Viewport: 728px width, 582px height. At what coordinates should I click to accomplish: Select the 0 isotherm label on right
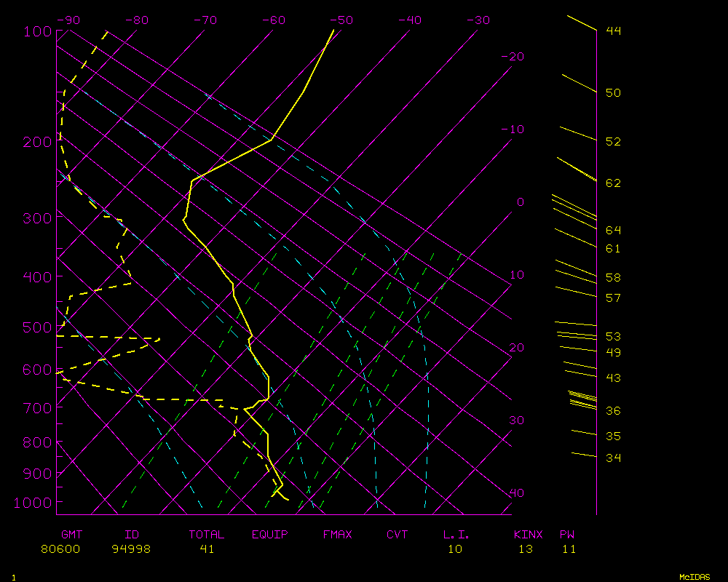[520, 202]
